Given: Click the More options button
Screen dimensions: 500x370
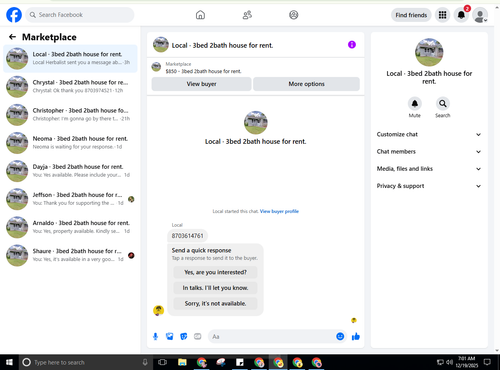Looking at the screenshot, I should 306,84.
